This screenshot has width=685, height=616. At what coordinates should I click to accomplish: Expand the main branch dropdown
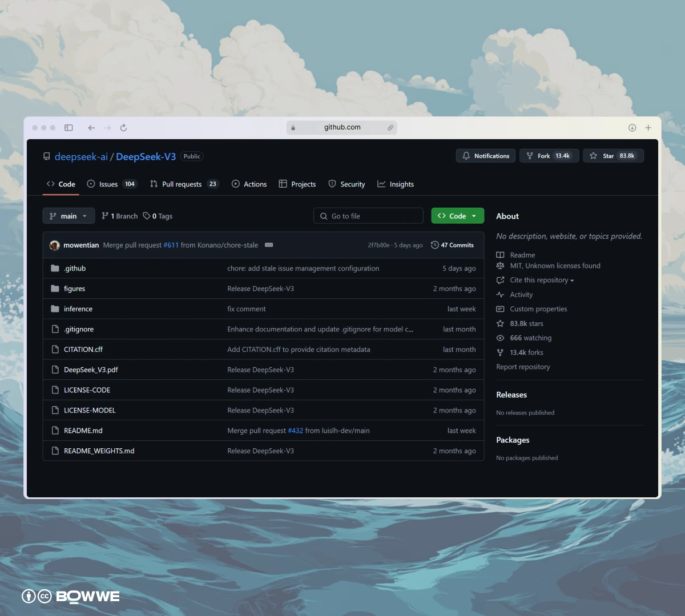(68, 216)
